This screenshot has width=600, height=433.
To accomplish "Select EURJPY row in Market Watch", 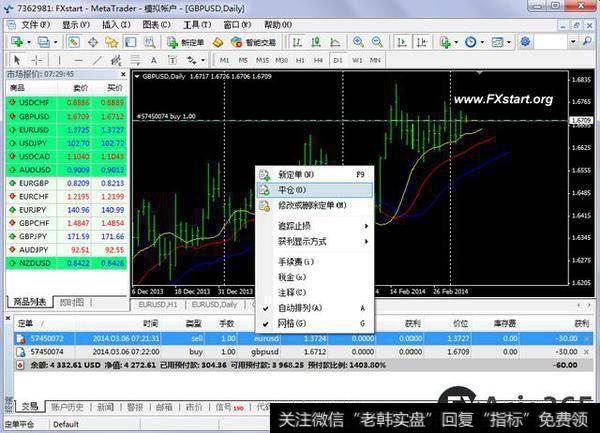I will [67, 210].
